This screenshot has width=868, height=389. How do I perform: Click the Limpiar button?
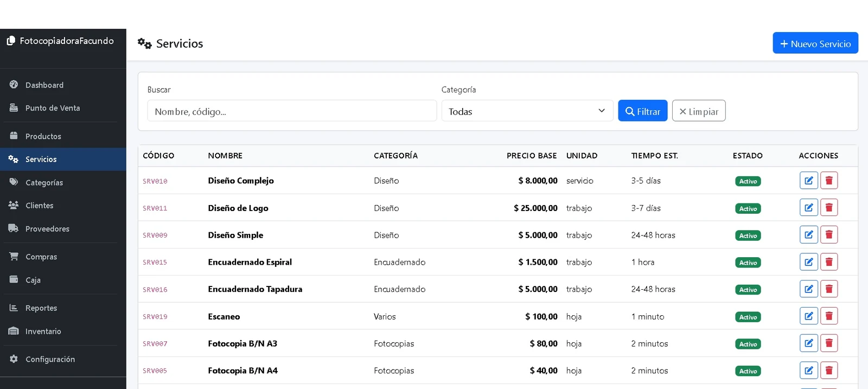coord(699,111)
